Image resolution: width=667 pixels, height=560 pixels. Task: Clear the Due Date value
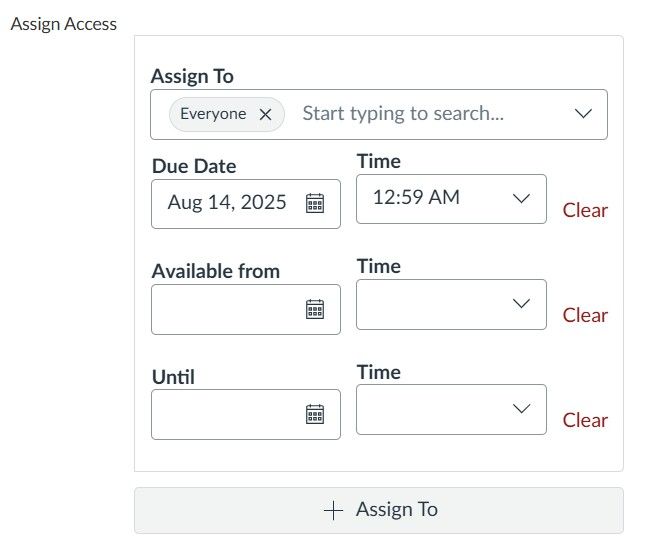click(x=585, y=210)
